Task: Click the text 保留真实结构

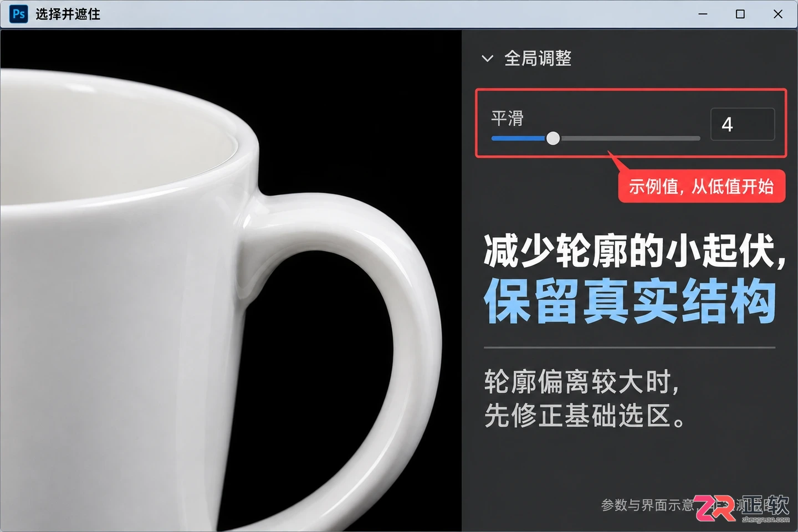Action: coord(630,301)
